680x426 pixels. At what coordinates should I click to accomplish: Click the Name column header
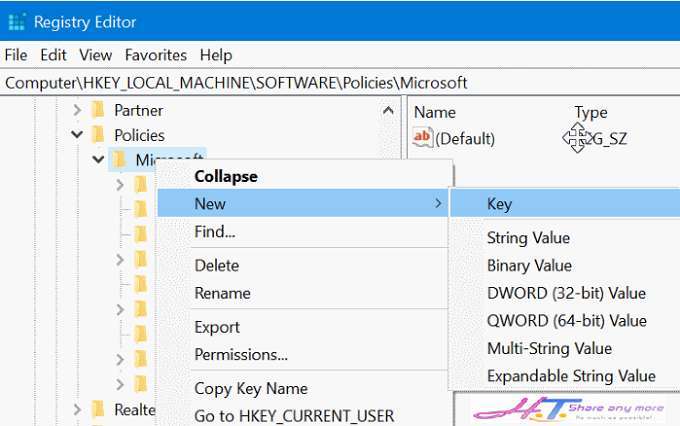(435, 112)
